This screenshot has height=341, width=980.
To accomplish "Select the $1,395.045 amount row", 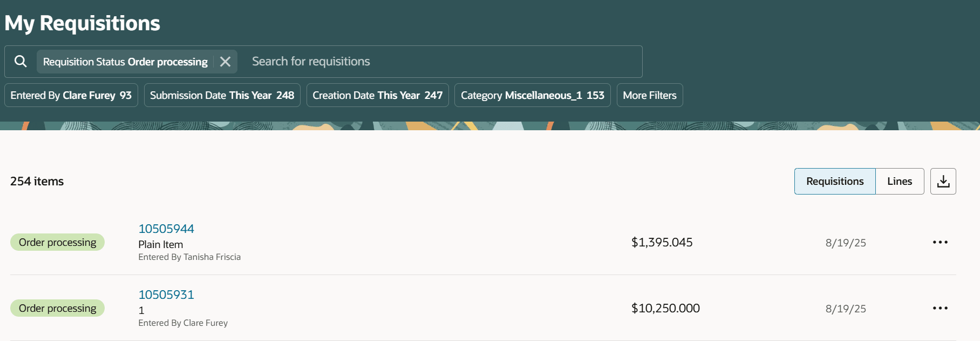I will [x=662, y=242].
